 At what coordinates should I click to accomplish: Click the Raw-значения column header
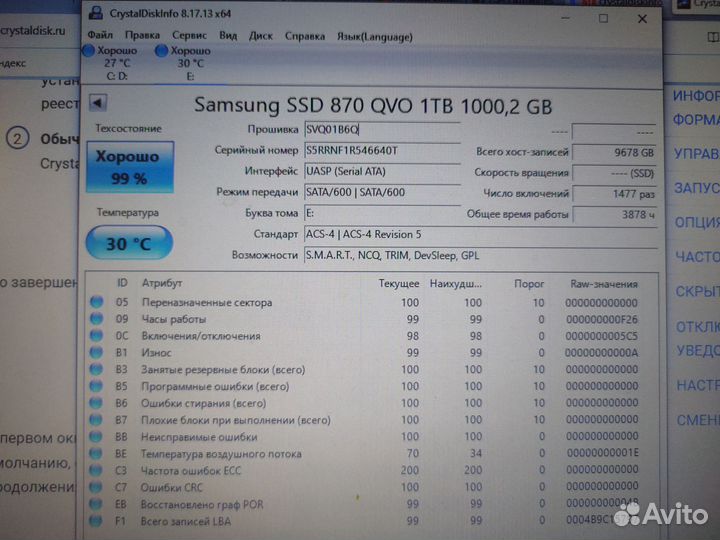(x=604, y=284)
